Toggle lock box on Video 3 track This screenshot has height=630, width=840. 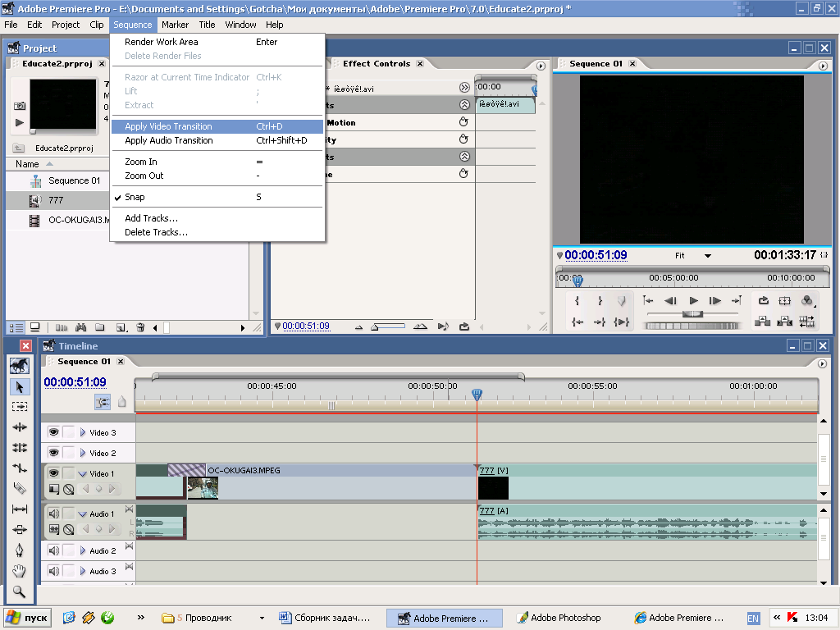pyautogui.click(x=69, y=431)
